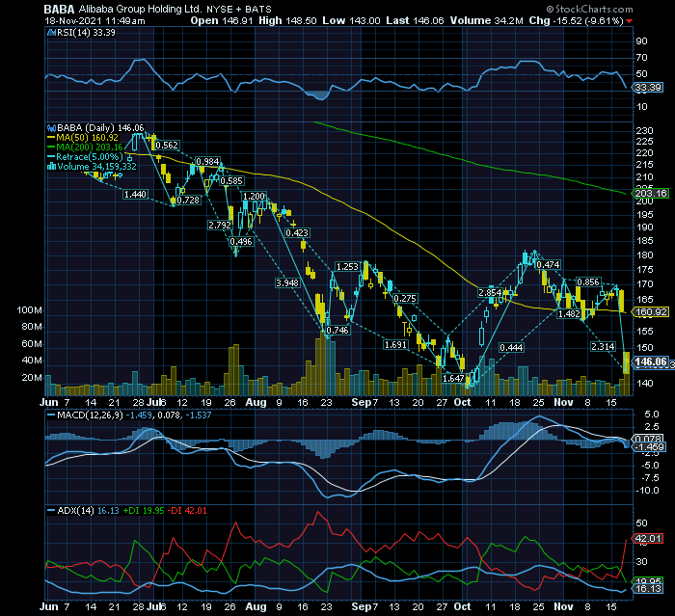The width and height of the screenshot is (675, 616).
Task: Click the 1.647 retracement label
Action: click(x=454, y=379)
